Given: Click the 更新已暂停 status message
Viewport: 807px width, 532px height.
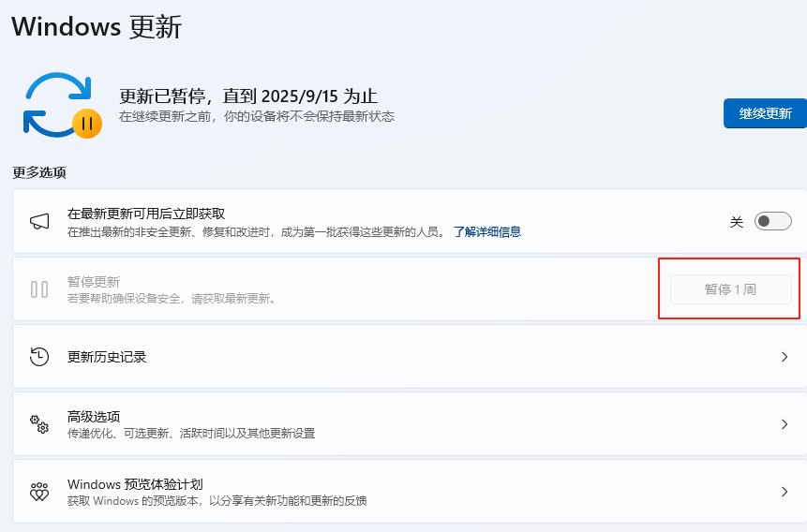Looking at the screenshot, I should pos(248,96).
